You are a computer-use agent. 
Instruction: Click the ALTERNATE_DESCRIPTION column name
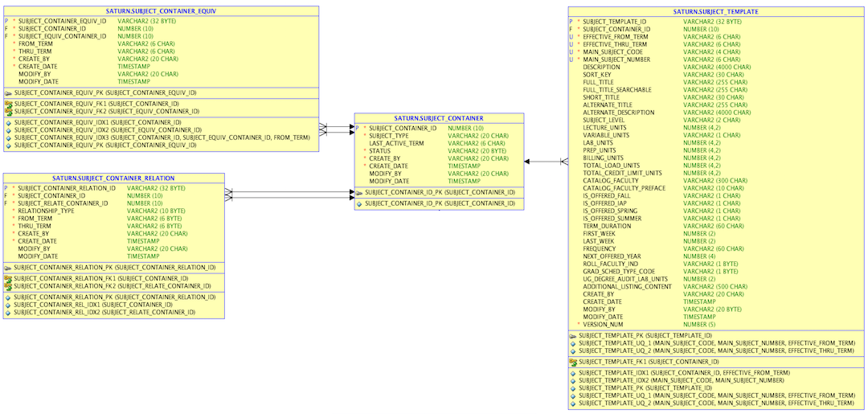(618, 113)
